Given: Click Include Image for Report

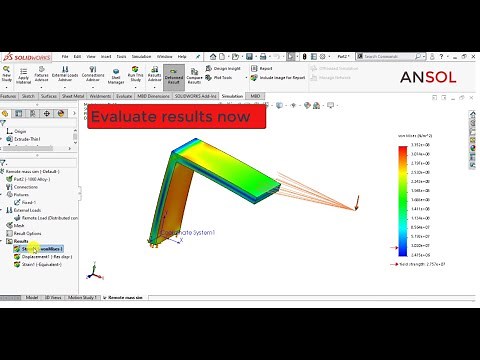Looking at the screenshot, I should tap(278, 78).
